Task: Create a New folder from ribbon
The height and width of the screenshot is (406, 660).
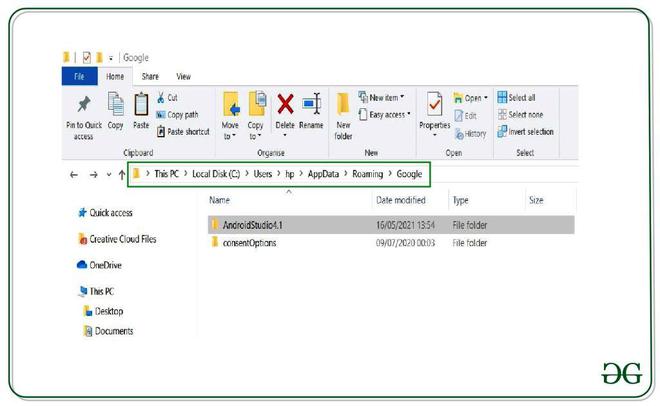Action: click(343, 116)
